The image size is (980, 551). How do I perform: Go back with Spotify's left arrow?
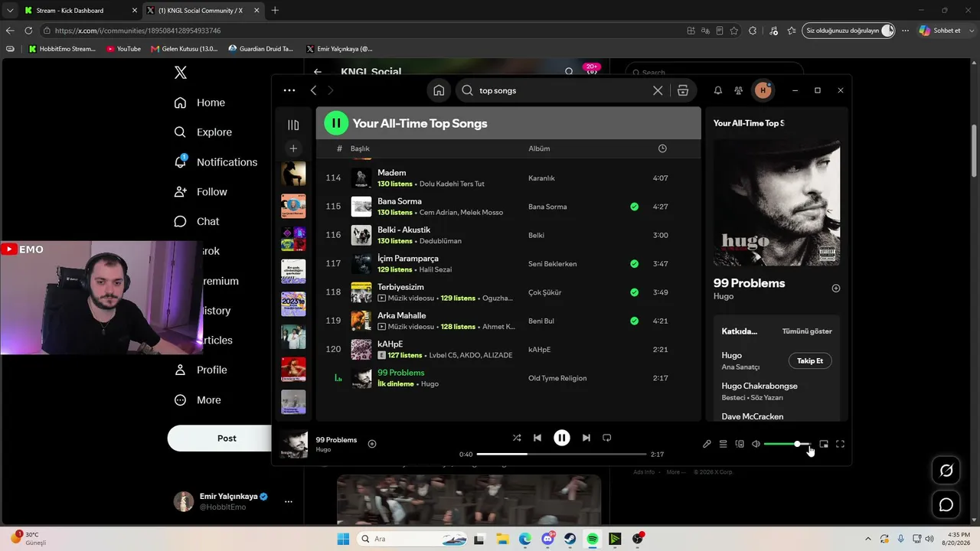(313, 90)
